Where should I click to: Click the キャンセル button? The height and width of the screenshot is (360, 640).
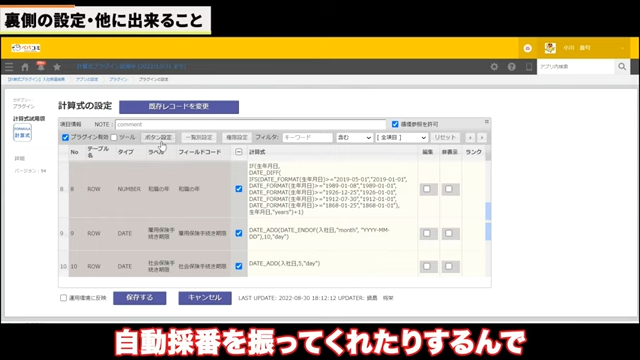pyautogui.click(x=205, y=298)
